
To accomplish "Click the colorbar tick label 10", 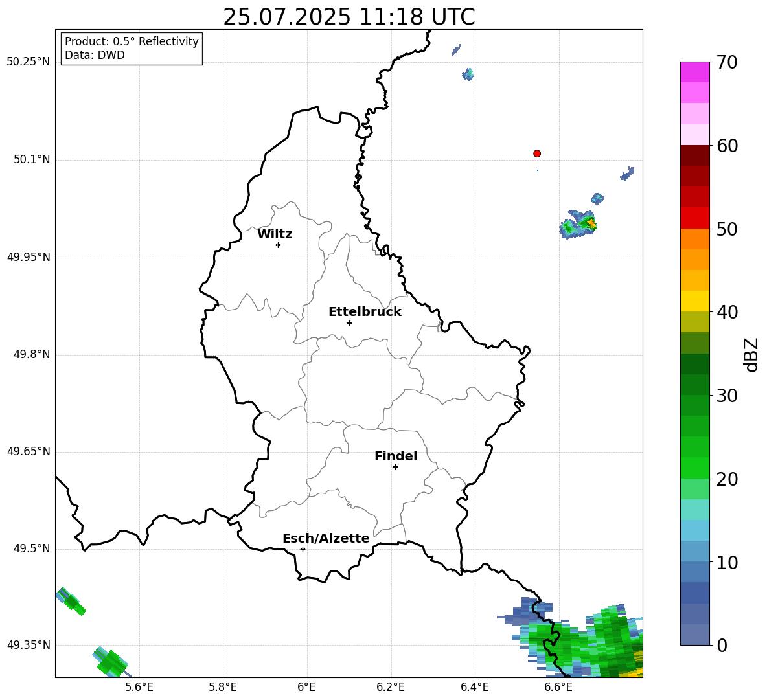I will (727, 563).
